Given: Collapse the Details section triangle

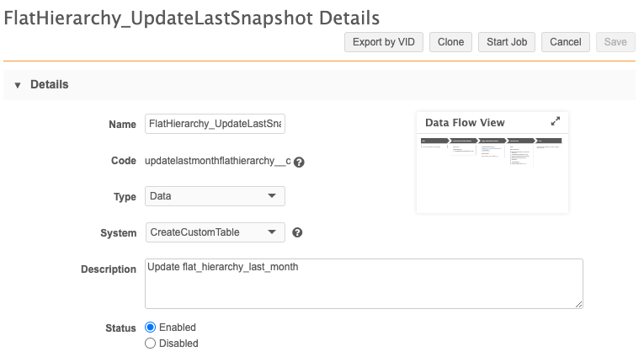Looking at the screenshot, I should coord(17,85).
